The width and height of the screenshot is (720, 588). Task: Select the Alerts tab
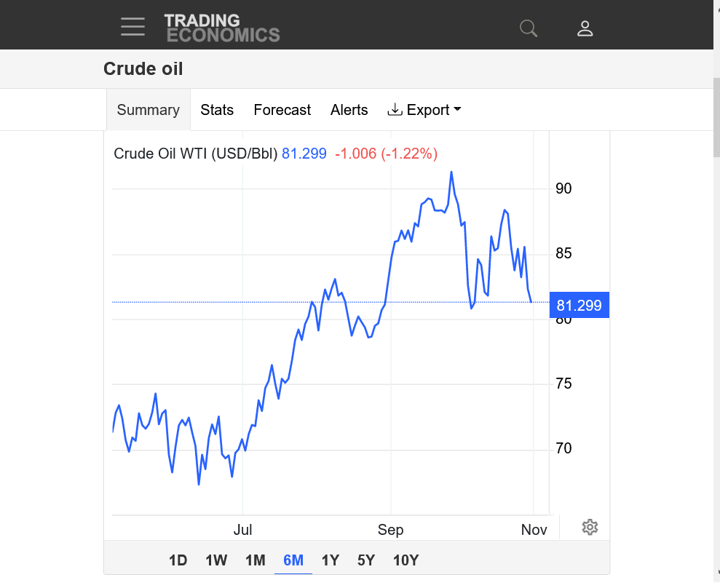pyautogui.click(x=349, y=110)
